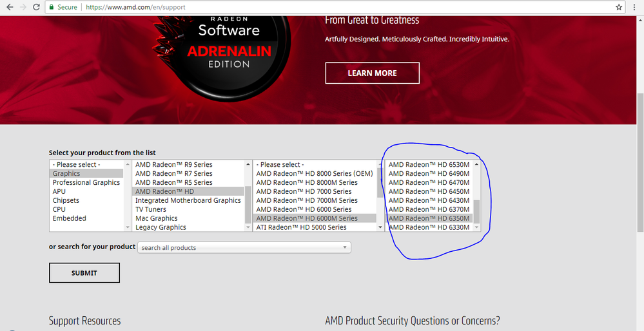Select the first list's Please select entry
644x331 pixels.
[86, 164]
